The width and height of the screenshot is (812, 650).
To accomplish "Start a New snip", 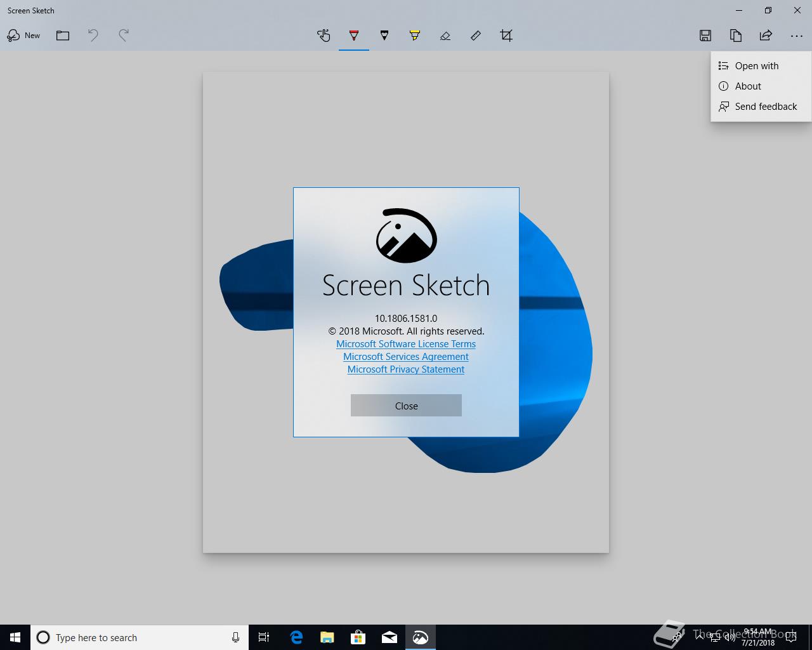I will coord(23,36).
